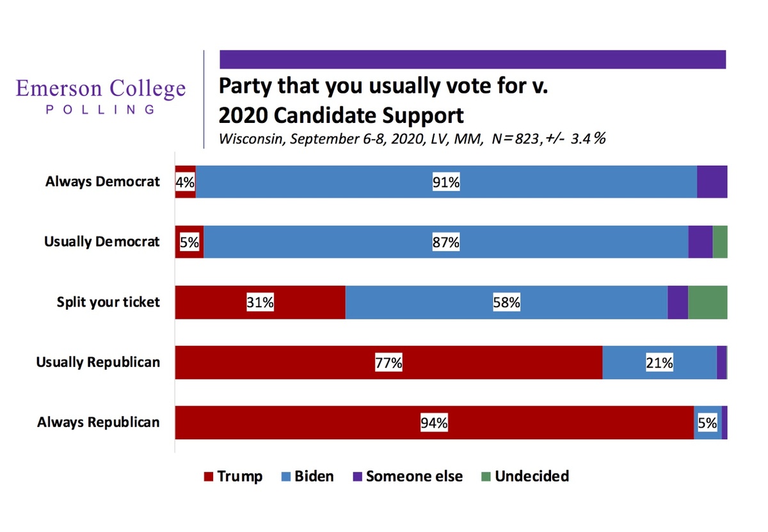Click the 94% Trump bar for Always Republican
Image resolution: width=768 pixels, height=532 pixels.
pyautogui.click(x=435, y=423)
